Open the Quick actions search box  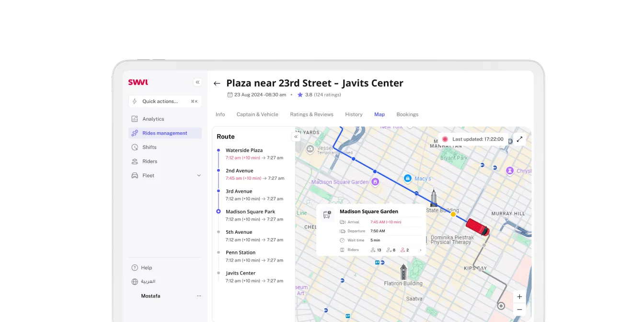165,101
